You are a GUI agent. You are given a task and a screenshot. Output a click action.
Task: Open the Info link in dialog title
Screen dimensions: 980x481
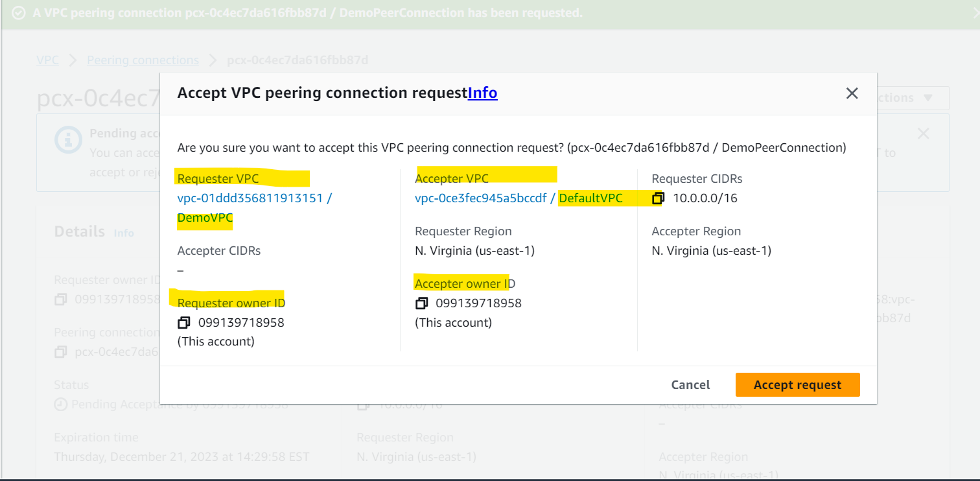(x=482, y=93)
